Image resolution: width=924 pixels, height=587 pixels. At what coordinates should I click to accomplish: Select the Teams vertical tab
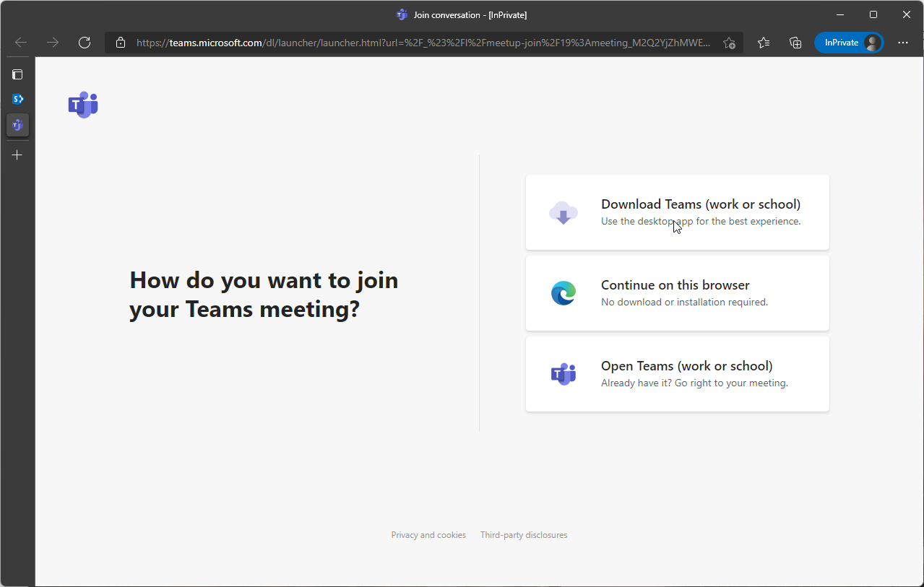point(17,125)
